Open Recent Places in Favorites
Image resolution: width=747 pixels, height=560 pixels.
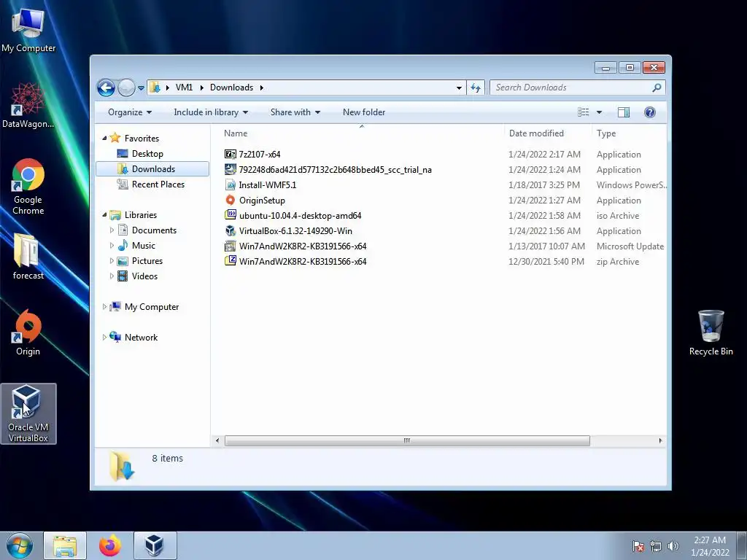pyautogui.click(x=158, y=184)
